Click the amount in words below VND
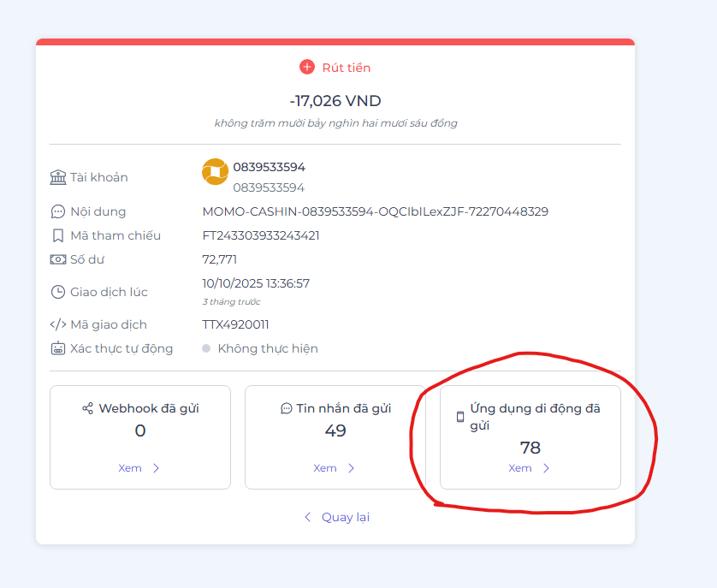 tap(335, 123)
